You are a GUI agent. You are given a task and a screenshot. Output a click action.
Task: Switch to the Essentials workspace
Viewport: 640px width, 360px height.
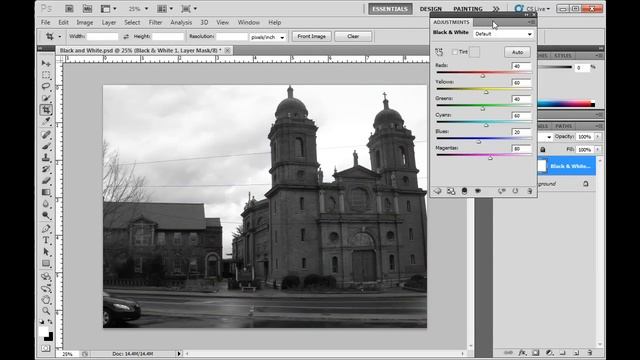tap(390, 9)
